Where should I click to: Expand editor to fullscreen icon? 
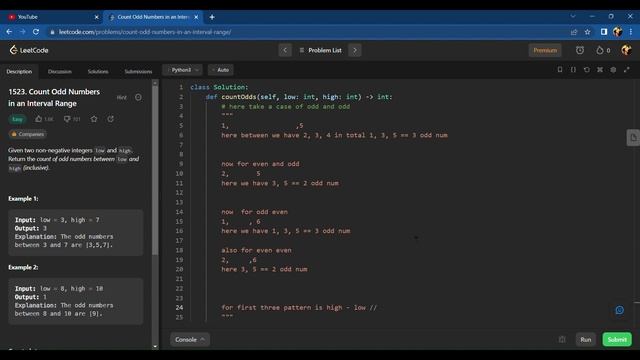627,70
